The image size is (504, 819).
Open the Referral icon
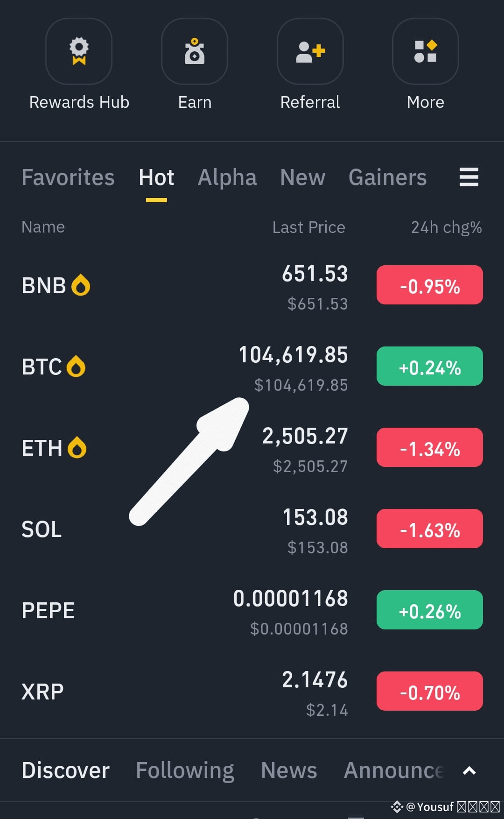pos(310,51)
